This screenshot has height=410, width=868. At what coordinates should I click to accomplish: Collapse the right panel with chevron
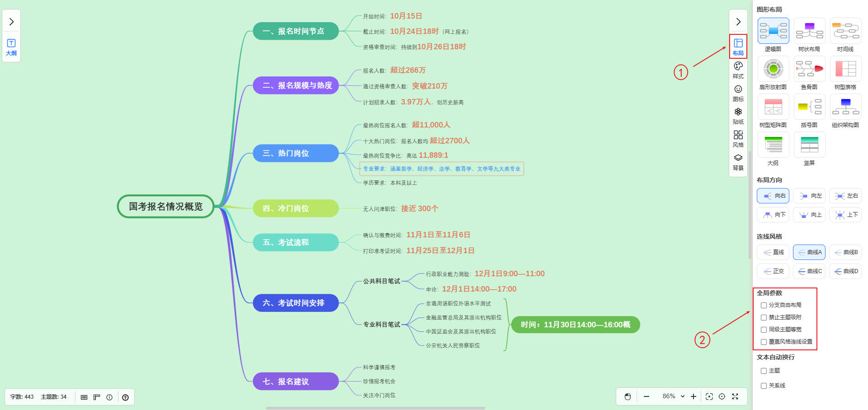click(738, 22)
